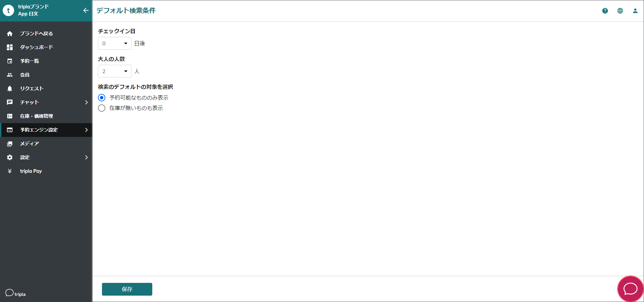644x302 pixels.
Task: Open the user account profile icon
Action: (x=635, y=11)
